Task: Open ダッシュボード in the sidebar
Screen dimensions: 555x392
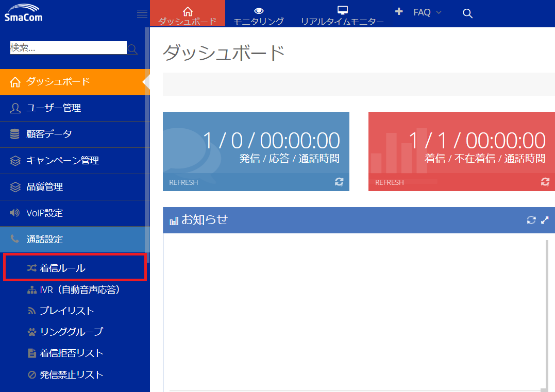Action: tap(75, 82)
